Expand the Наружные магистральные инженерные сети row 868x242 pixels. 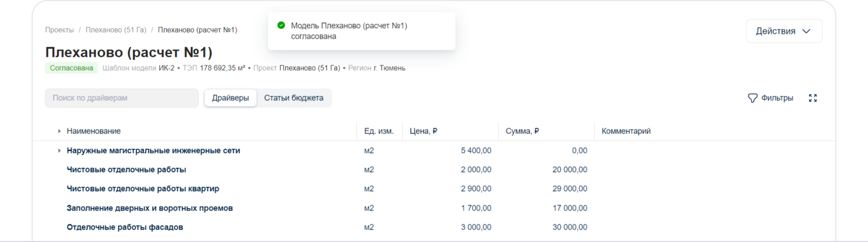[x=59, y=151]
